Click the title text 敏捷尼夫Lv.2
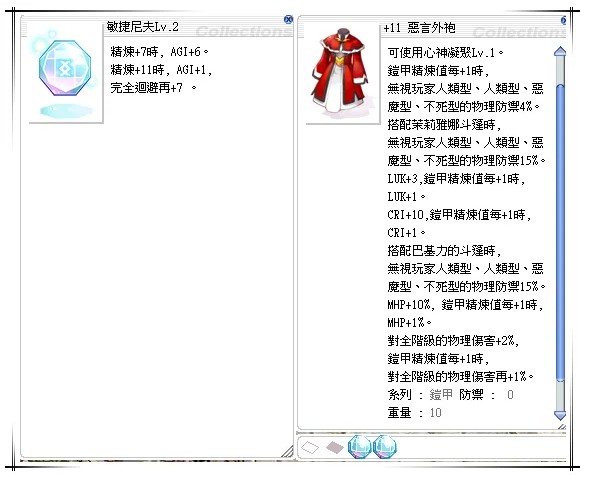590x486 pixels. pos(143,27)
